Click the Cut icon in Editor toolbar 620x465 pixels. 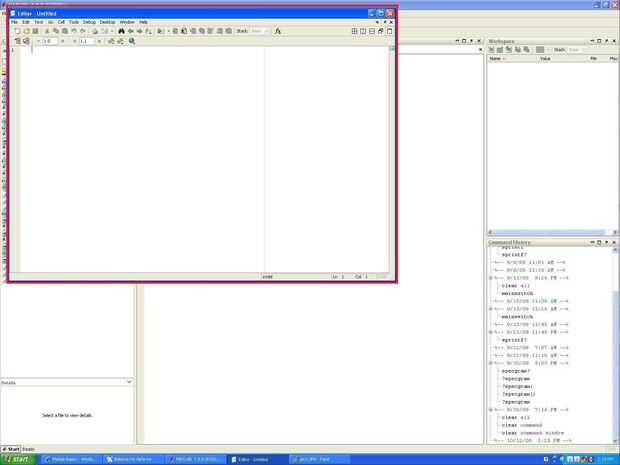tap(47, 31)
